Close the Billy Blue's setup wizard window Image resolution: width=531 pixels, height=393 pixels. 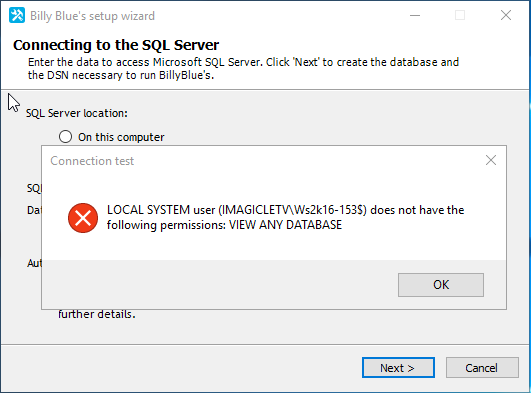506,15
